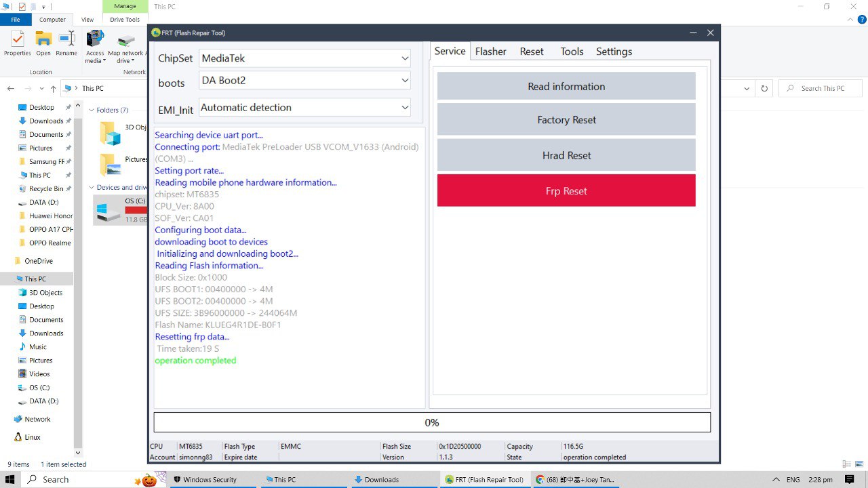Click the Back arrow in File Explorer

[x=11, y=89]
